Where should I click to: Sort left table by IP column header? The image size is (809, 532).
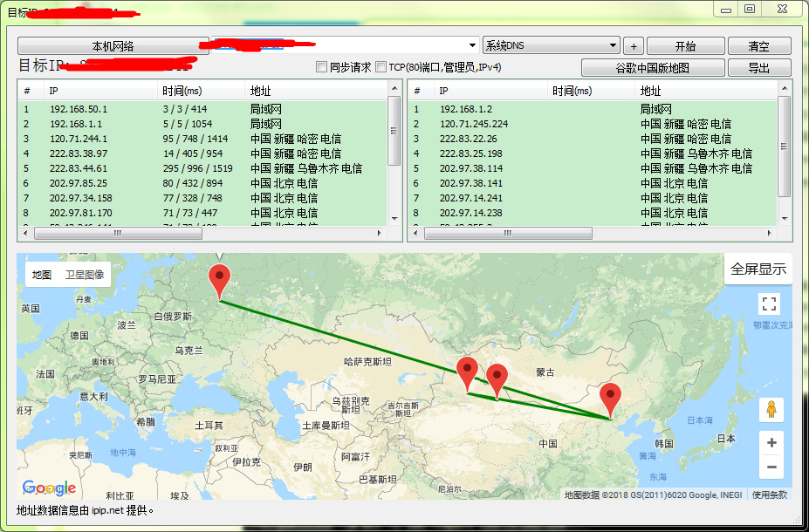coord(100,91)
